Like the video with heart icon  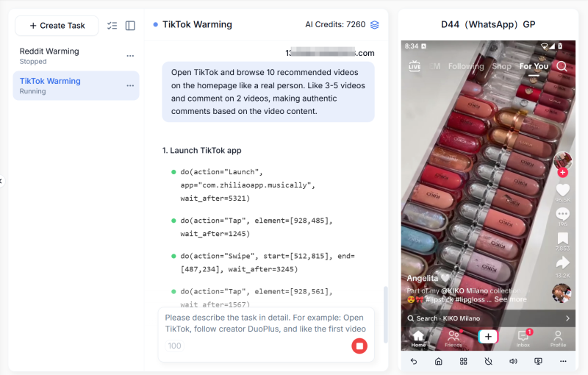(562, 190)
